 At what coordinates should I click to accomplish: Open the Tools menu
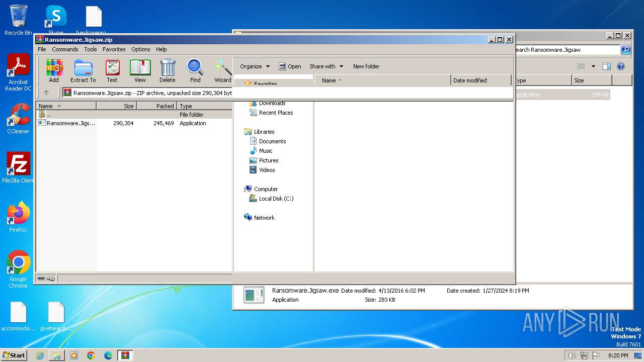tap(91, 49)
